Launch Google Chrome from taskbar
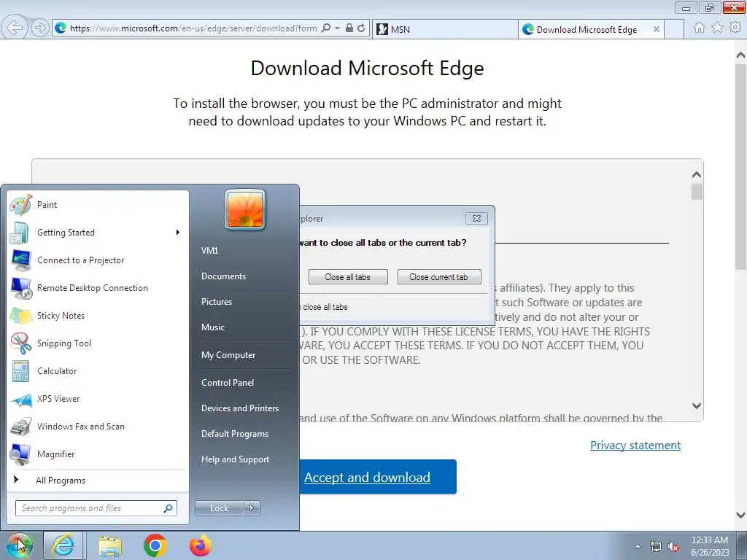The height and width of the screenshot is (560, 747). 155,545
